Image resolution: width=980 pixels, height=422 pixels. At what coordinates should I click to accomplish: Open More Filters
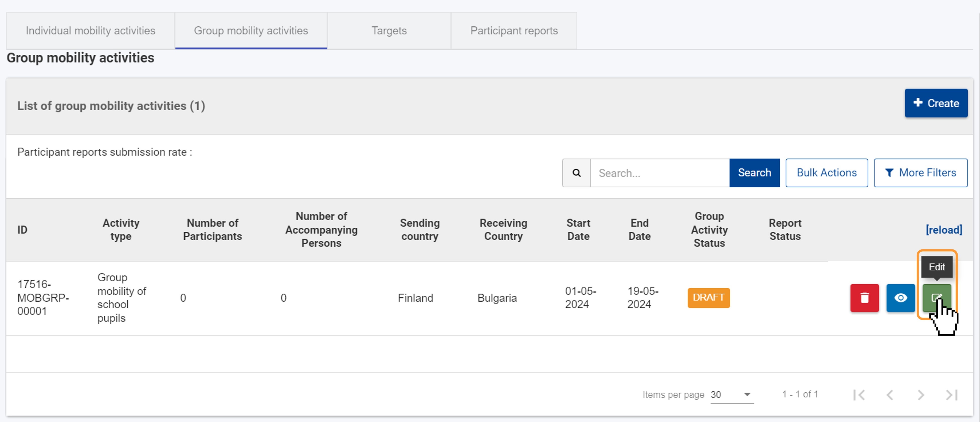[x=920, y=173]
